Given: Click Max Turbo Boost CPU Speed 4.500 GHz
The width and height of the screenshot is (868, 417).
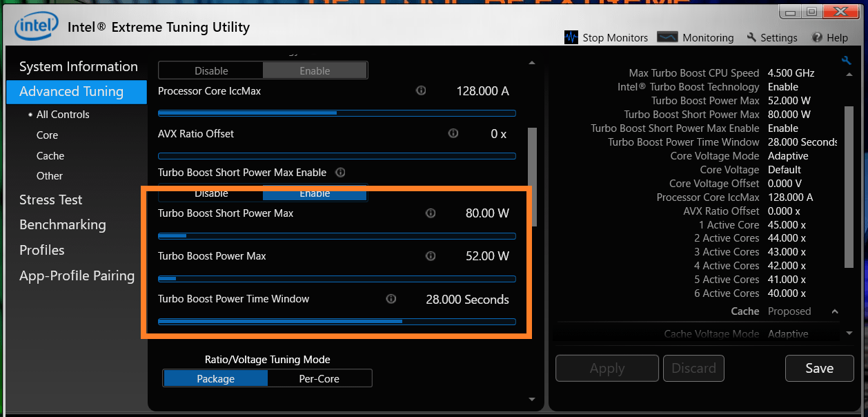Looking at the screenshot, I should click(722, 73).
